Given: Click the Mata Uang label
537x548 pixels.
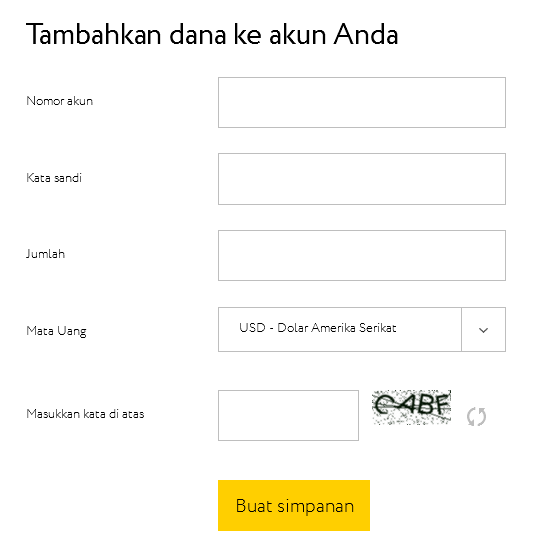Looking at the screenshot, I should pos(56,331).
